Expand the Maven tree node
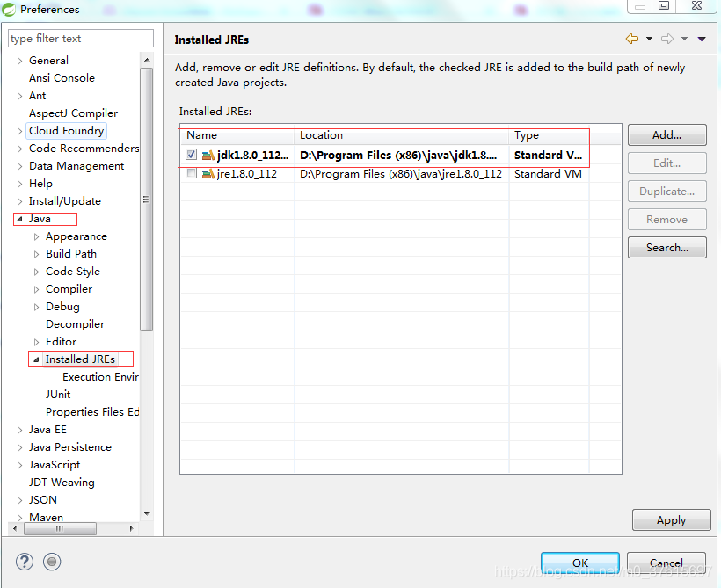This screenshot has height=588, width=721. tap(19, 517)
